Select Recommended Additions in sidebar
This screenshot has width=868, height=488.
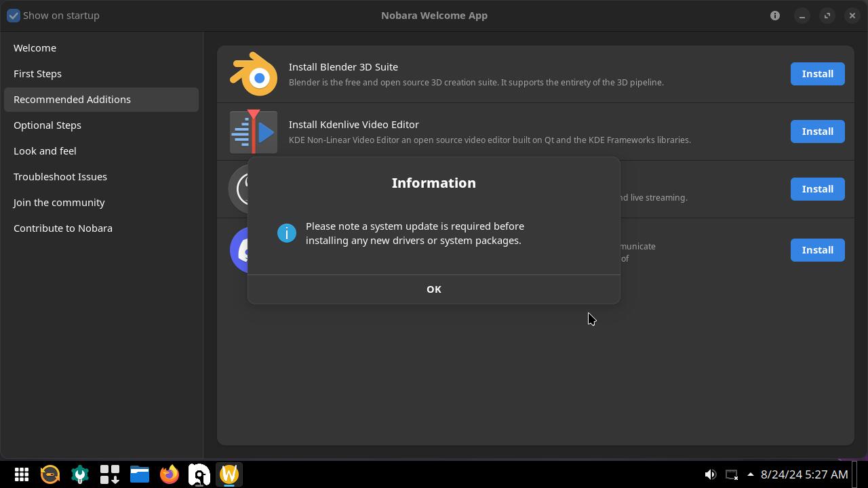point(101,100)
